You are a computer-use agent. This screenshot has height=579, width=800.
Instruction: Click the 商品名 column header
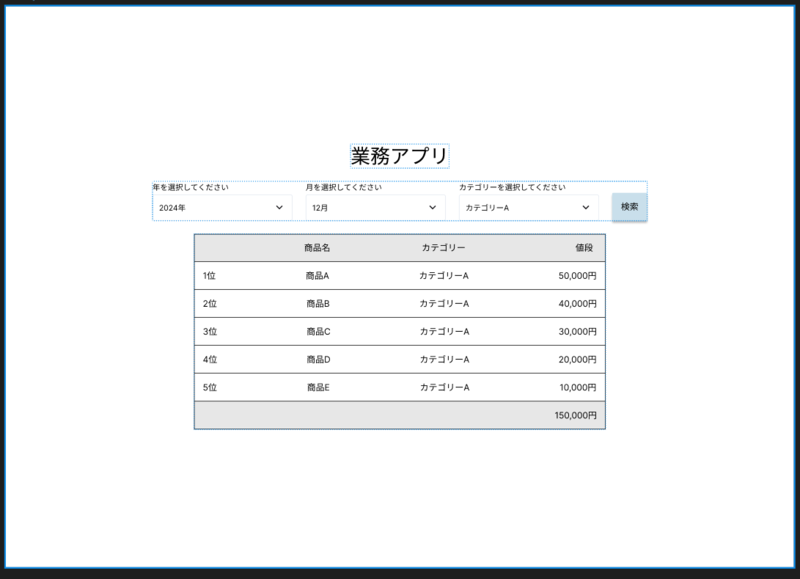317,248
